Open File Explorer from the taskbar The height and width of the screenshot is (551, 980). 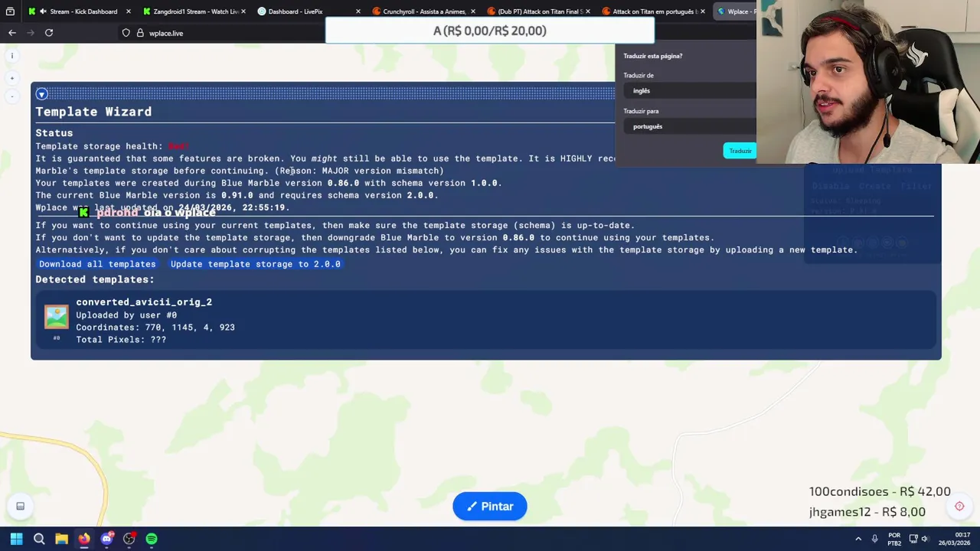61,539
